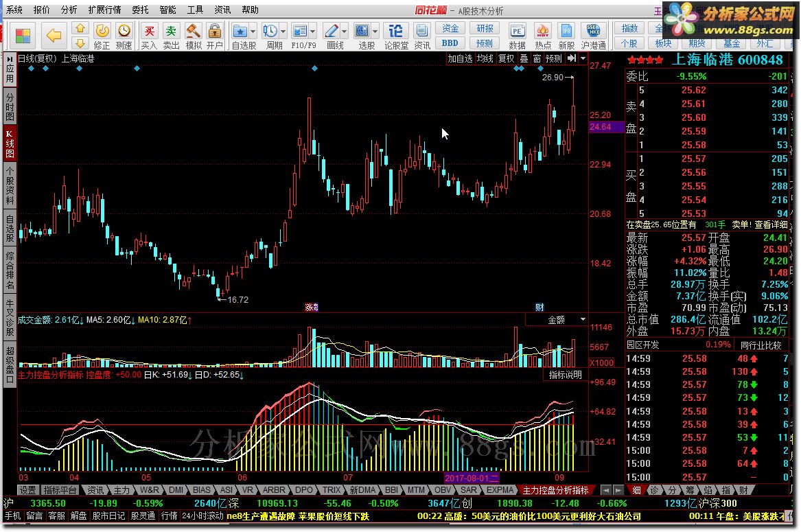Go back with the yellow left arrow
The width and height of the screenshot is (801, 532).
click(53, 35)
